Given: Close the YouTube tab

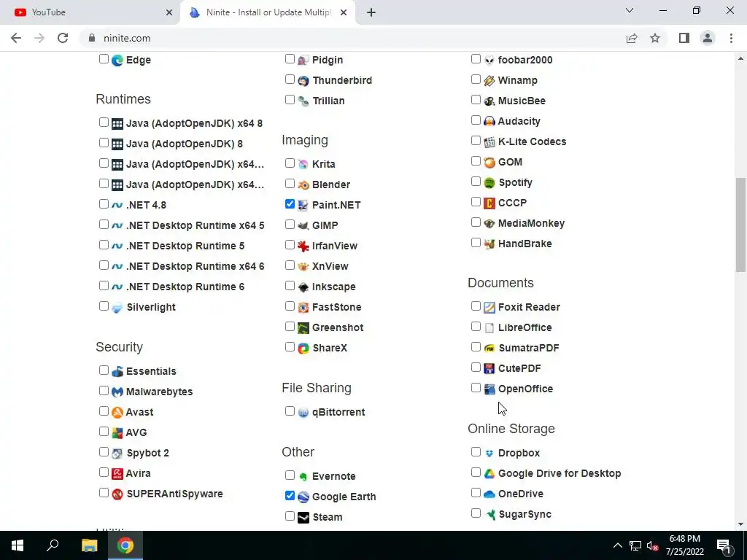Looking at the screenshot, I should point(169,12).
